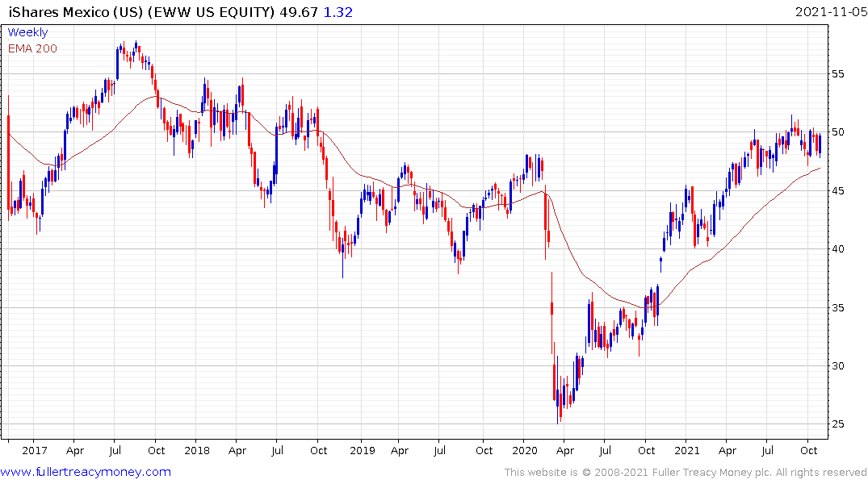Click the 50 price axis label
The width and height of the screenshot is (868, 484).
coord(838,132)
